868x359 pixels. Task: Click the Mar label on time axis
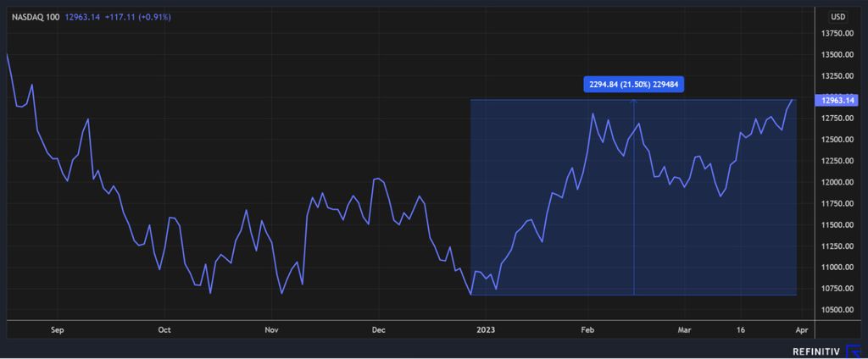tap(685, 329)
